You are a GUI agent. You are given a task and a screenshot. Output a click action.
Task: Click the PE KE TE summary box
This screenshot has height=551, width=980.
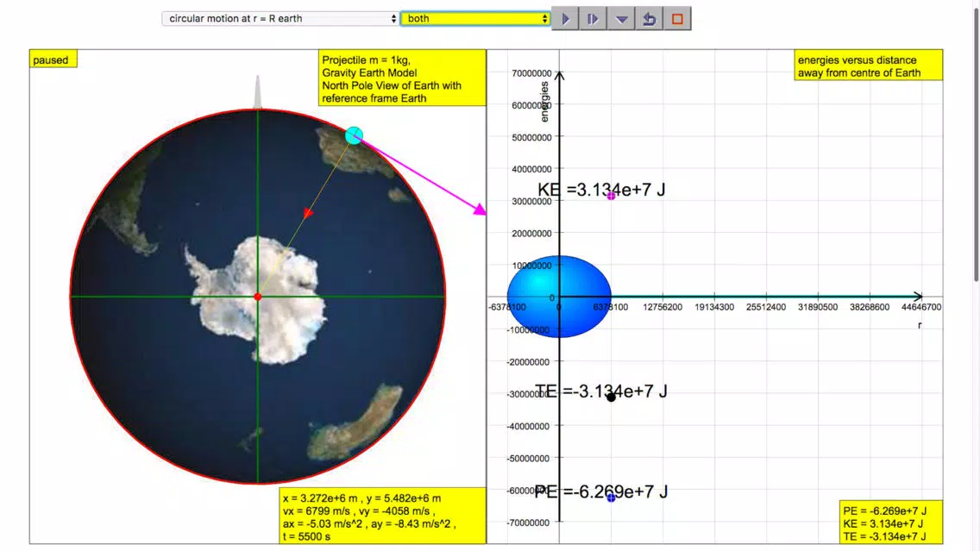[x=890, y=523]
